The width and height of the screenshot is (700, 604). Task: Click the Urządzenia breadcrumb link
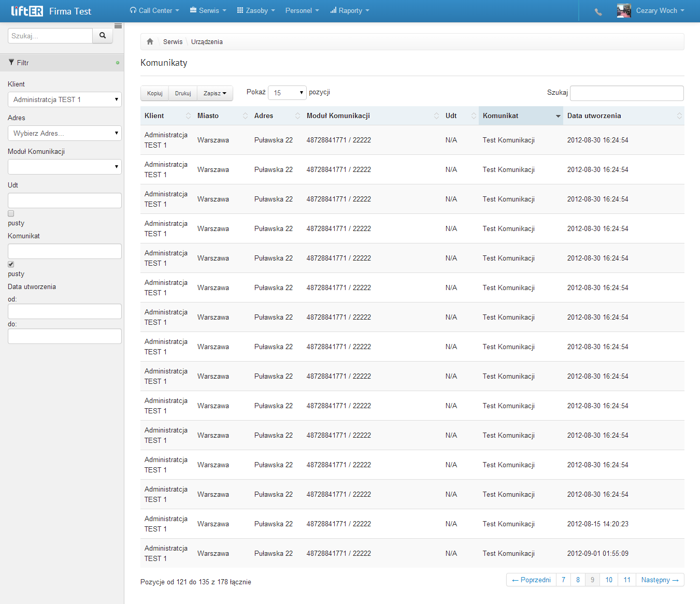(x=207, y=42)
